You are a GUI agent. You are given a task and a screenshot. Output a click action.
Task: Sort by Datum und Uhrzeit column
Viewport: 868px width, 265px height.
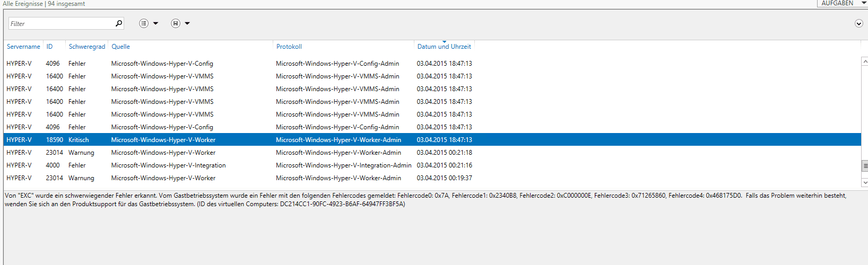point(444,47)
